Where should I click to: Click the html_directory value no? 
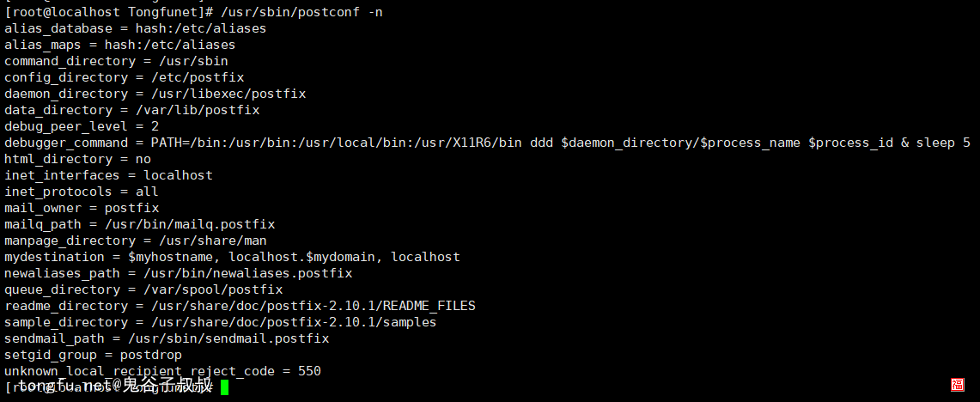[x=143, y=158]
